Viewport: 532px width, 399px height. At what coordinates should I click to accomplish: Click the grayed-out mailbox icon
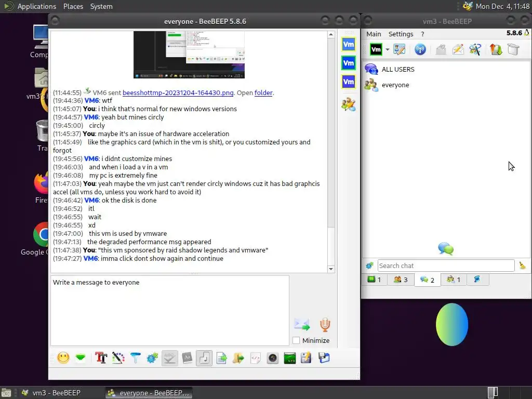[441, 49]
